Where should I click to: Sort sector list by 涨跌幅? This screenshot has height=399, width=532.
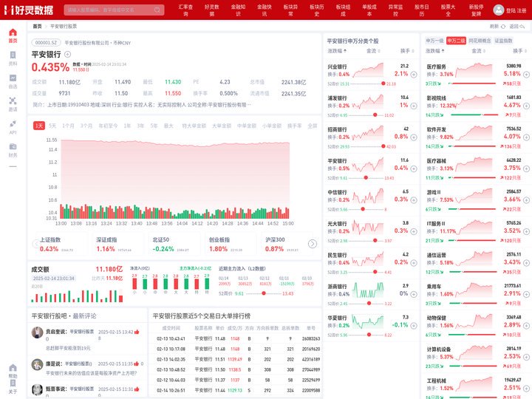click(x=434, y=51)
